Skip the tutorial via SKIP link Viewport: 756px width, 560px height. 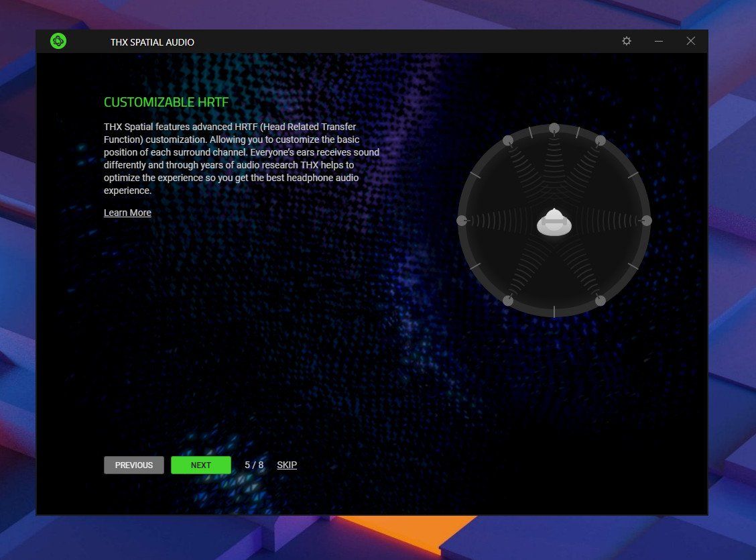click(x=287, y=465)
